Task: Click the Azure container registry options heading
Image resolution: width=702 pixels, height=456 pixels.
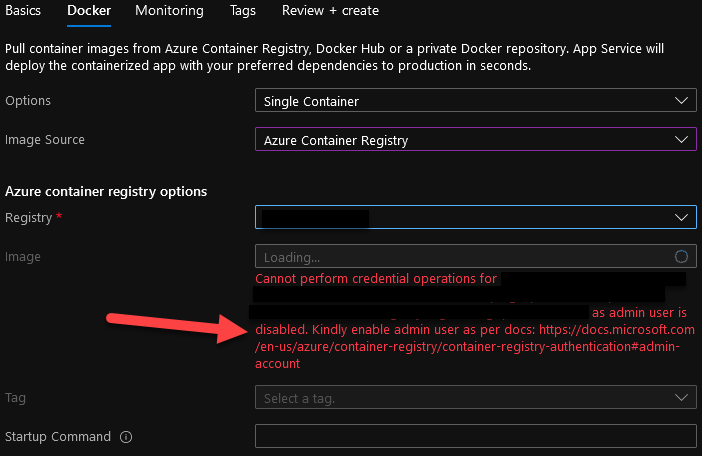Action: coord(106,191)
